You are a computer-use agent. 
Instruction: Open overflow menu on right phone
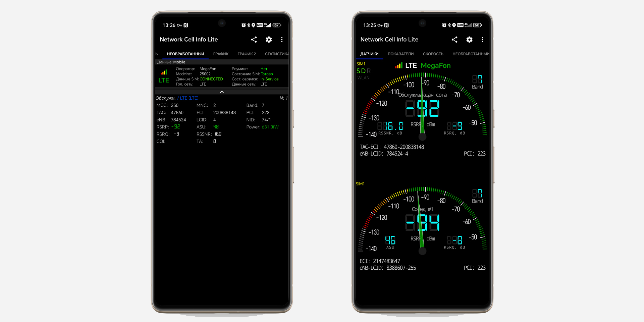[482, 40]
